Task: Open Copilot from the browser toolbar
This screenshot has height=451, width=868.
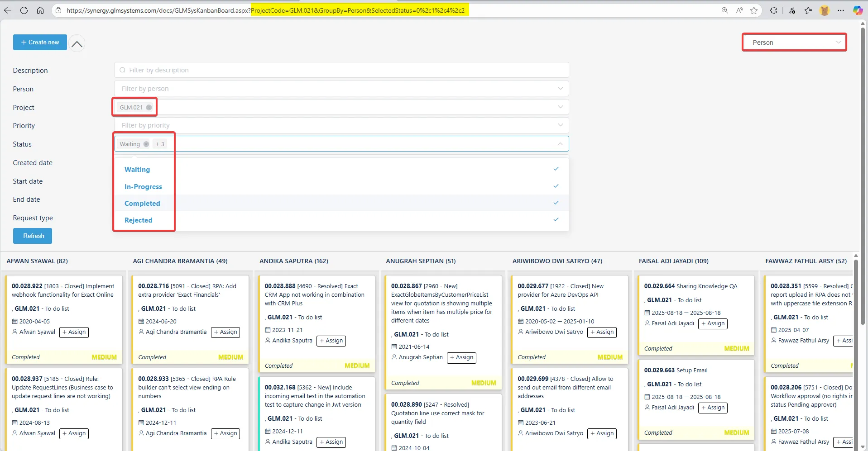Action: [x=858, y=10]
